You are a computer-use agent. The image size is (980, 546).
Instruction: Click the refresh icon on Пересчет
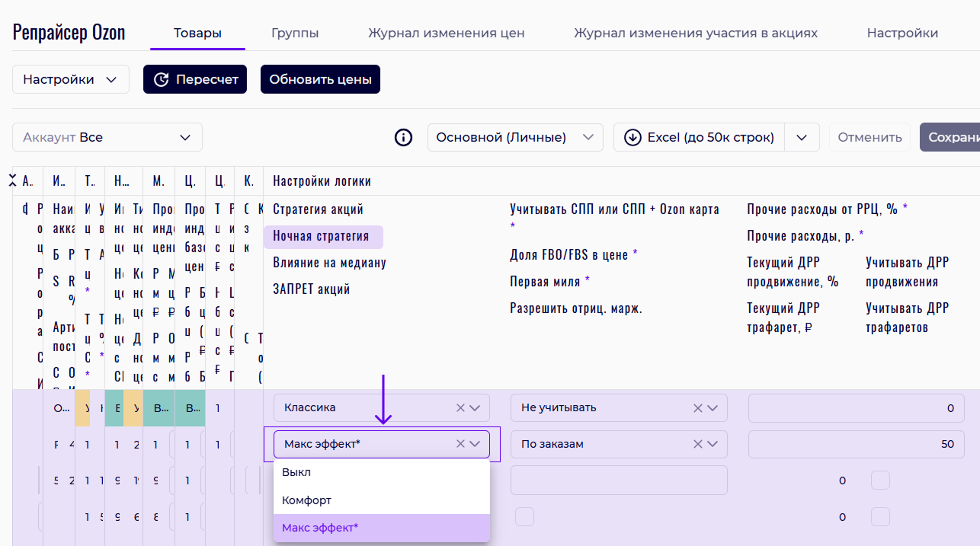click(161, 79)
